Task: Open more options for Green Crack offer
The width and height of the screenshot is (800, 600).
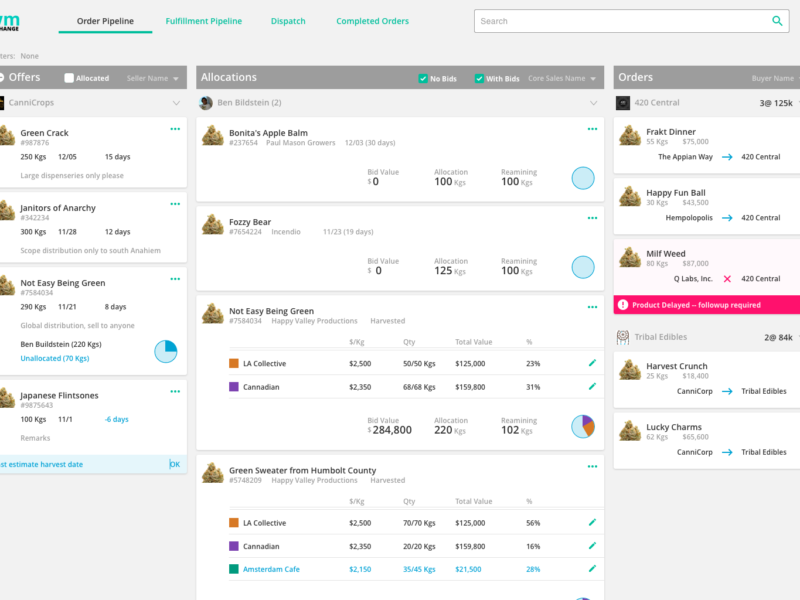Action: point(175,129)
